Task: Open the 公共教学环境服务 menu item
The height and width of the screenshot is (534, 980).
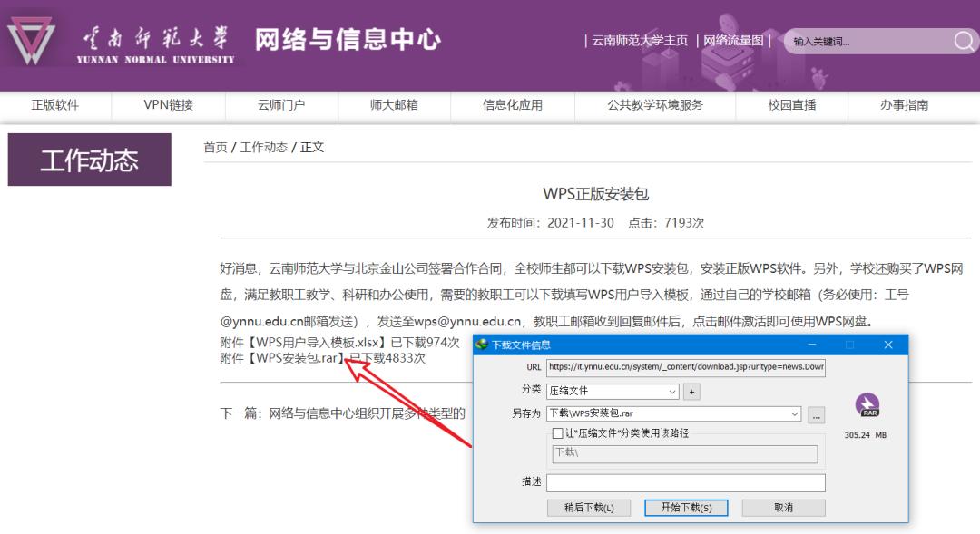Action: click(655, 105)
